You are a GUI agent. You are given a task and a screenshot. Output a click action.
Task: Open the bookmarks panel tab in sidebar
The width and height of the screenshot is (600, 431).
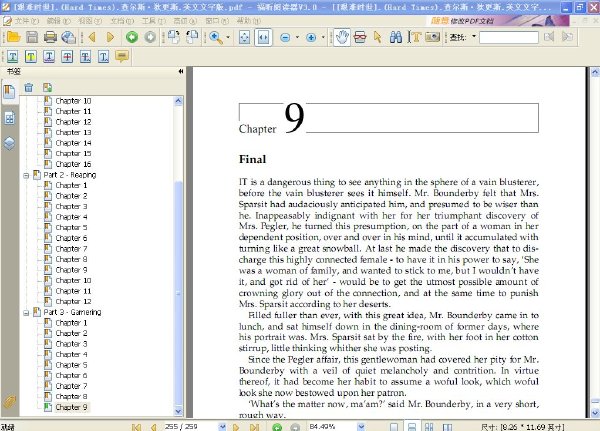[x=9, y=92]
